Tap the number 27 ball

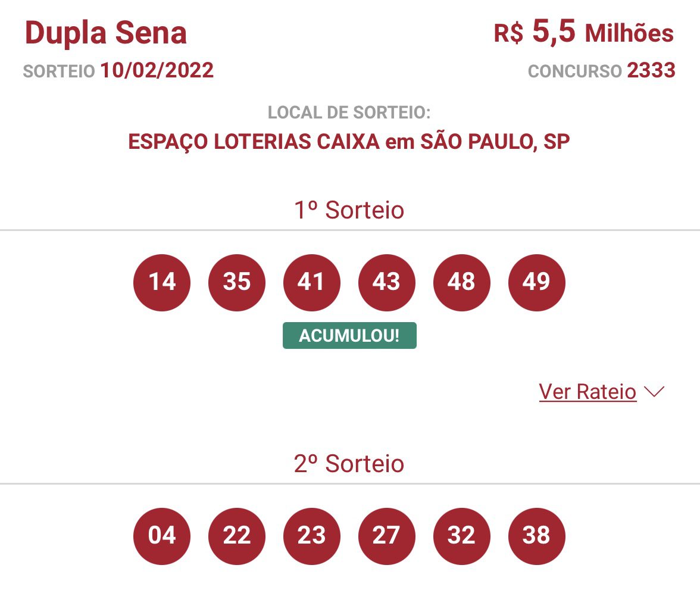click(387, 536)
